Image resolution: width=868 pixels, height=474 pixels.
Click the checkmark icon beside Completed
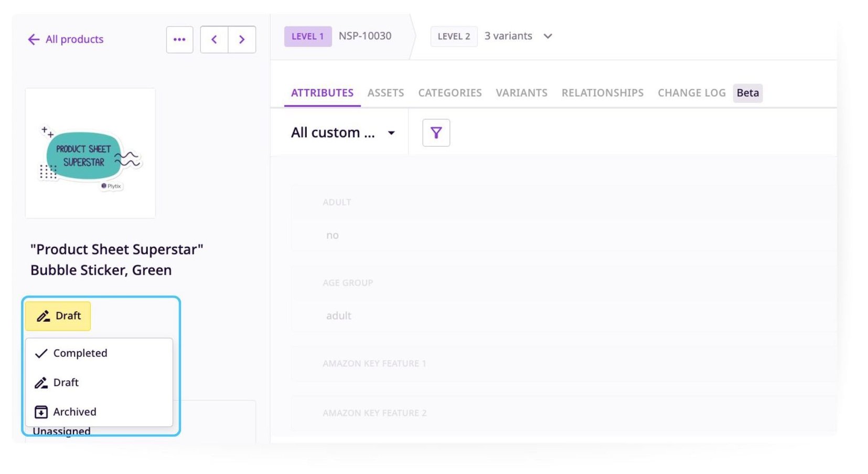[41, 353]
